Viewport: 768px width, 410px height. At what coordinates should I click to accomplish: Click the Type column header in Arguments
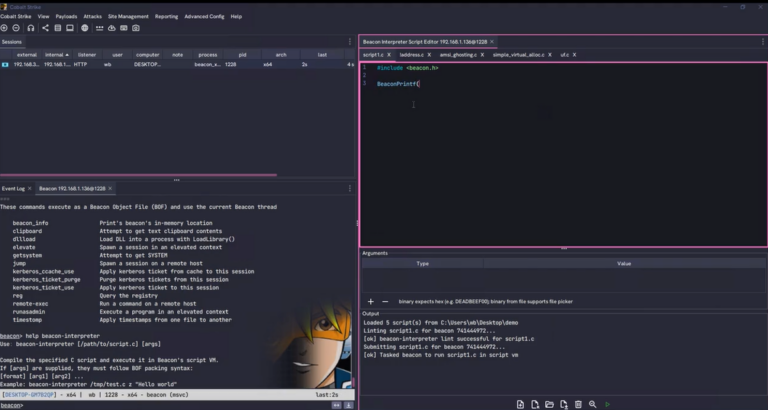point(423,264)
